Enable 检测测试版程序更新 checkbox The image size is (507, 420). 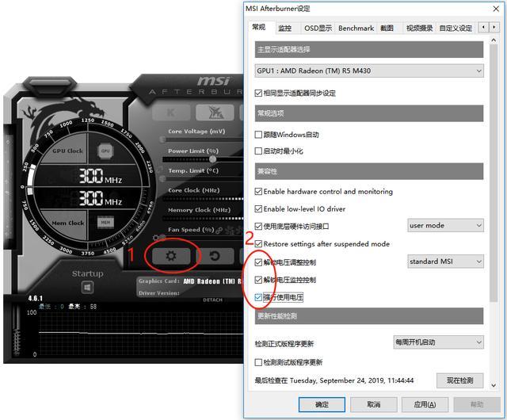(x=258, y=362)
